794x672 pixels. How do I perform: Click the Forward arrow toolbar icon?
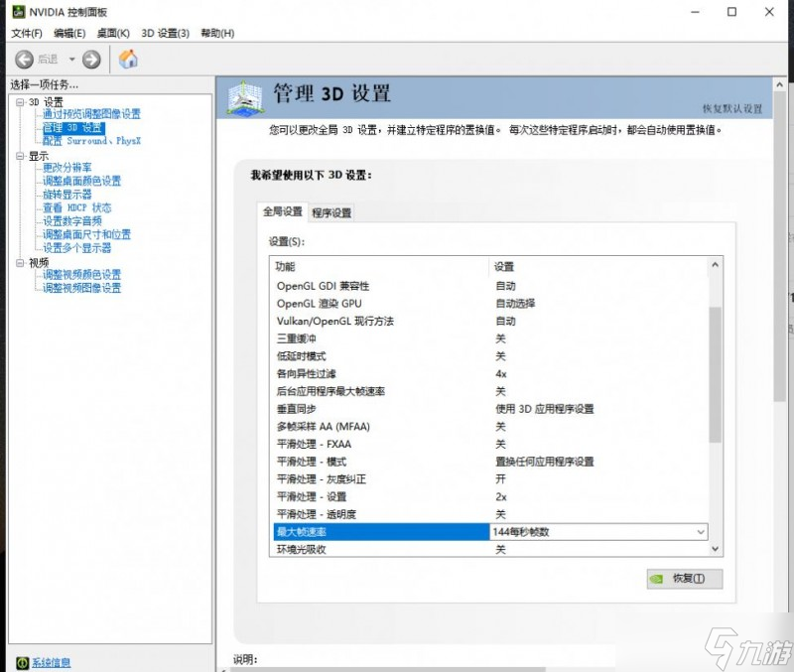(x=91, y=60)
